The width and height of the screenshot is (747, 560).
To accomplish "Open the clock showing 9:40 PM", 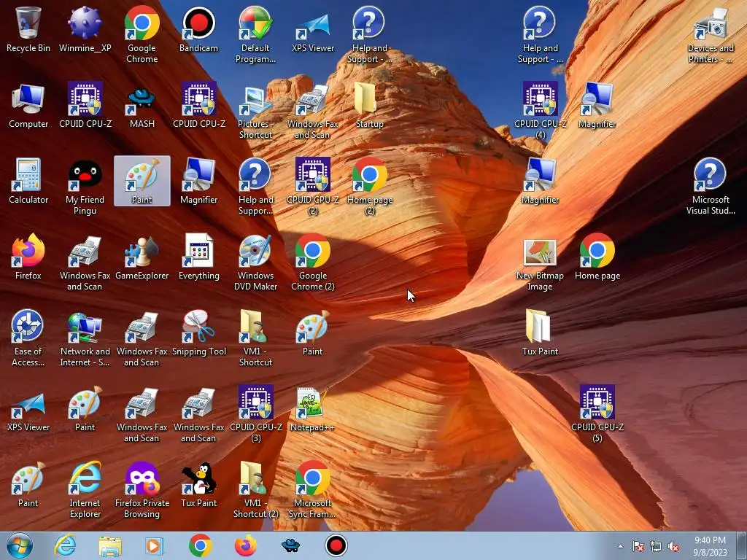I will tap(710, 546).
